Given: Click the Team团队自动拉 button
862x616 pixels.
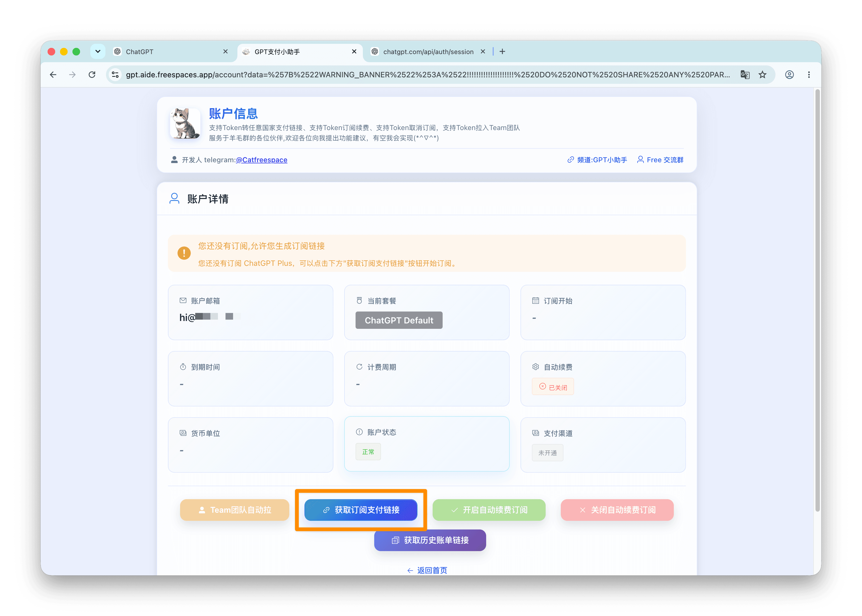Looking at the screenshot, I should click(235, 510).
